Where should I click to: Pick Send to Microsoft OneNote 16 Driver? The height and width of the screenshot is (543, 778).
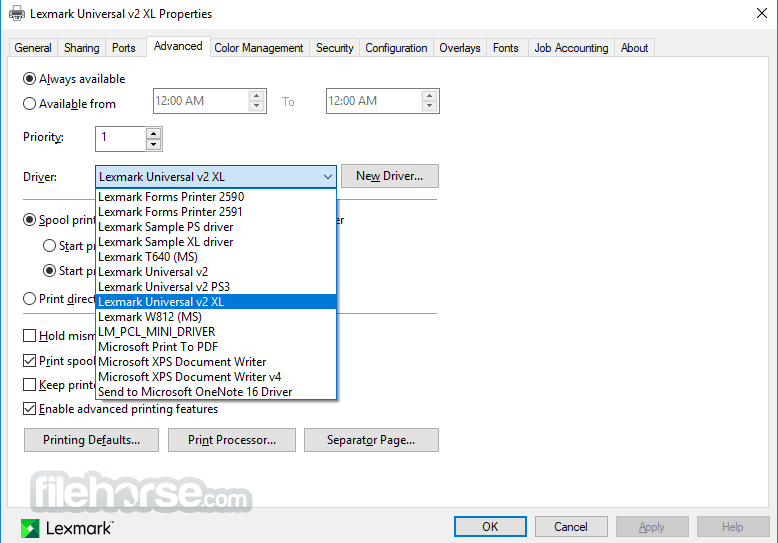[x=216, y=392]
